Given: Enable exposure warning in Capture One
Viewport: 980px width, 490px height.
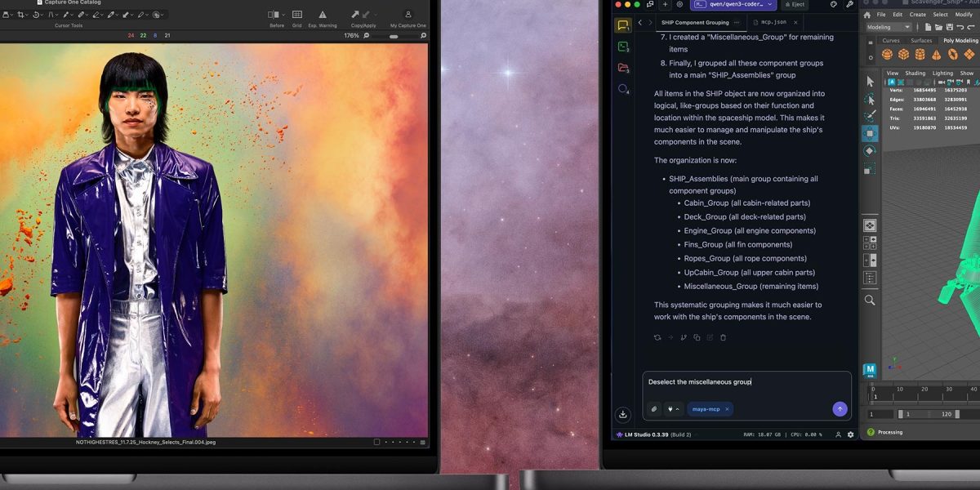Looking at the screenshot, I should 323,14.
